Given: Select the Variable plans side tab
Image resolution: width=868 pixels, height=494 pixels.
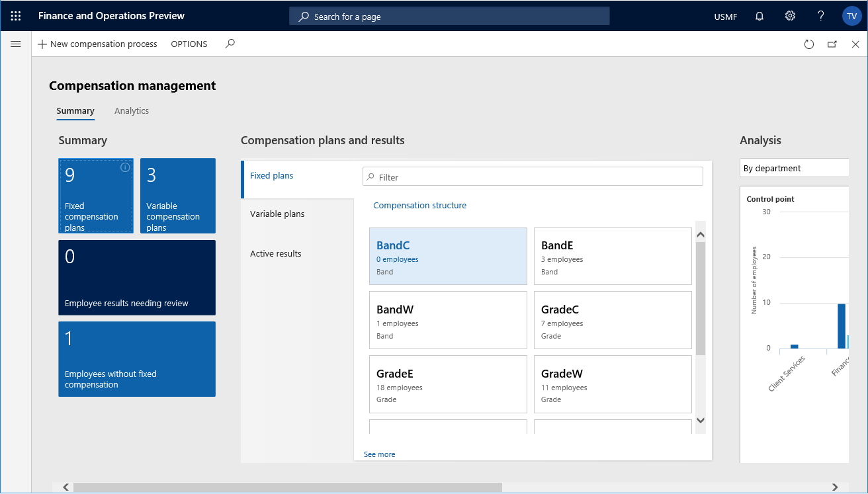Looking at the screenshot, I should click(278, 214).
